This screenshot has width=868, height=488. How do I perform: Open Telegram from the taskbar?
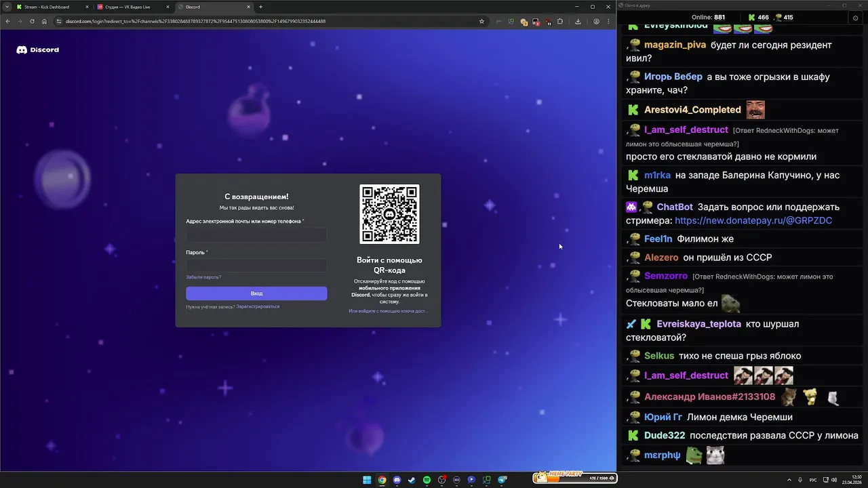click(x=502, y=480)
